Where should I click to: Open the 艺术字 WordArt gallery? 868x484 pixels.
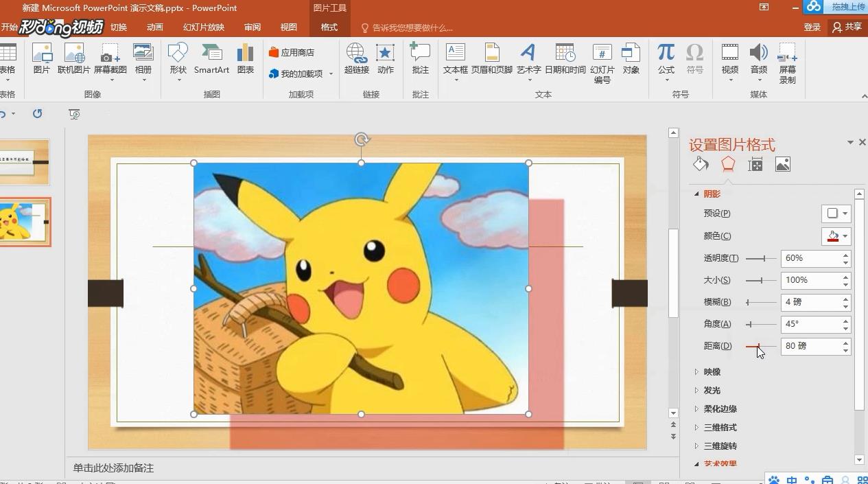(528, 62)
